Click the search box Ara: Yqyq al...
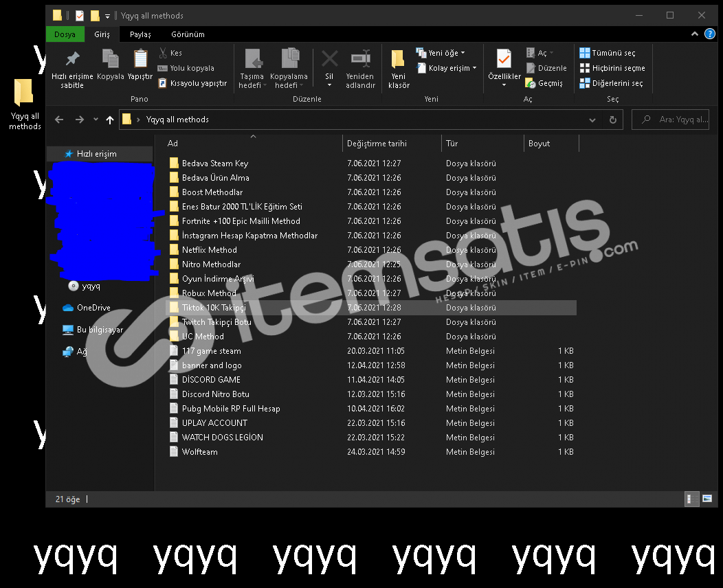Screen dimensions: 723x588 click(x=670, y=120)
